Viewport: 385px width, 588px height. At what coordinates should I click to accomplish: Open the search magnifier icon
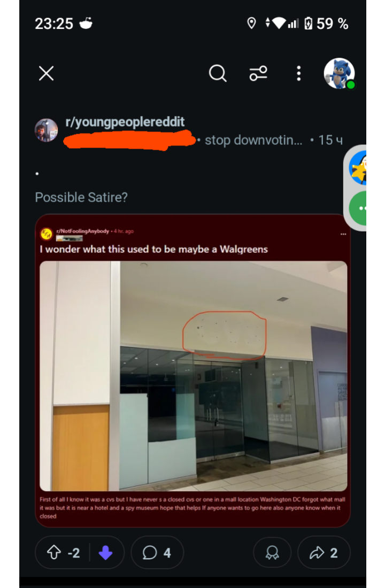[x=218, y=73]
